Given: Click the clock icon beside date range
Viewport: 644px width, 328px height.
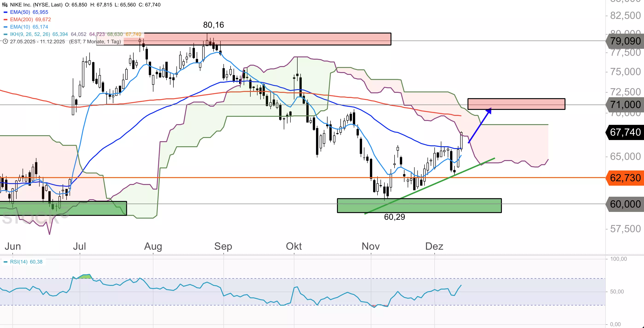Looking at the screenshot, I should (x=5, y=41).
